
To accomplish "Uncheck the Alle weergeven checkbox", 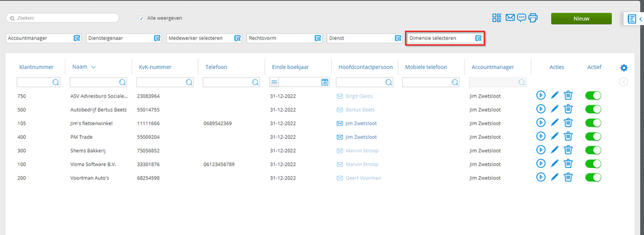I will (141, 18).
